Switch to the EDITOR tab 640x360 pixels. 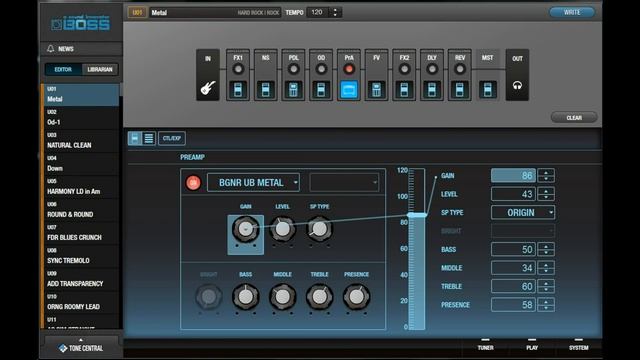(x=63, y=69)
